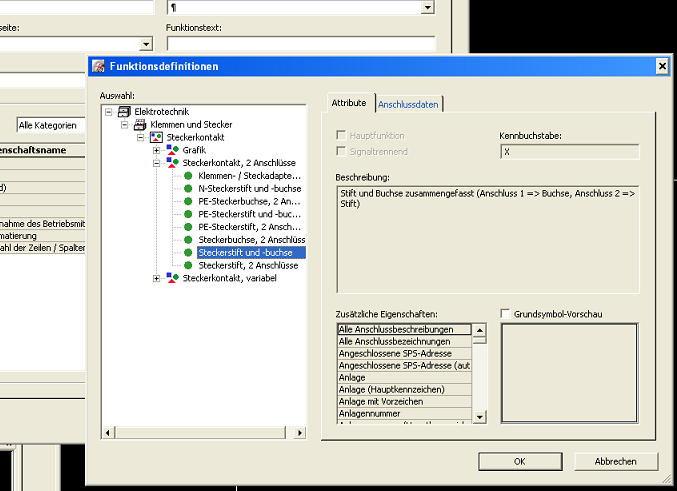
Task: Click green dot of 'PE-Steckerstift, 2 Ansch...'
Action: [188, 227]
